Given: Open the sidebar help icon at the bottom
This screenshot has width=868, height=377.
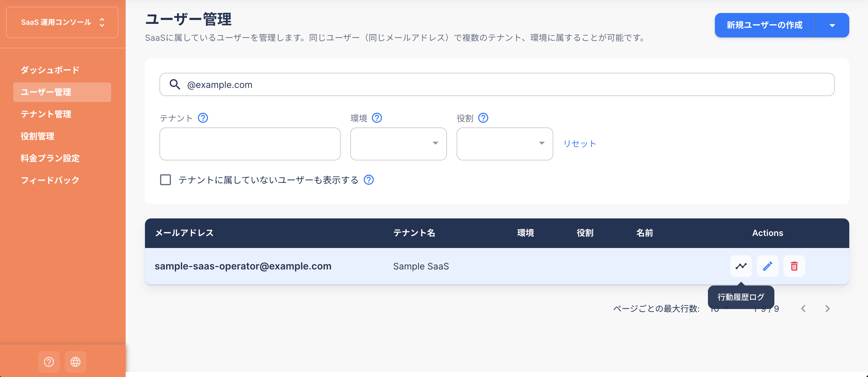Looking at the screenshot, I should click(x=49, y=362).
